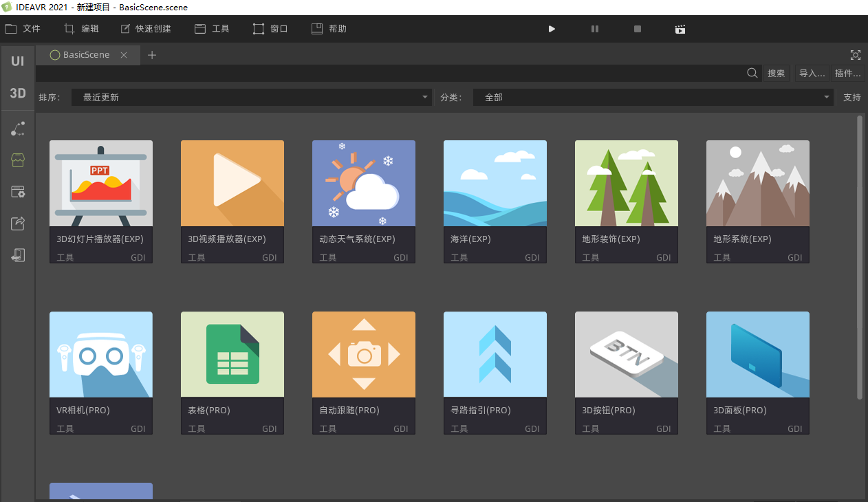Pause the running scene
The height and width of the screenshot is (502, 868).
pos(595,29)
